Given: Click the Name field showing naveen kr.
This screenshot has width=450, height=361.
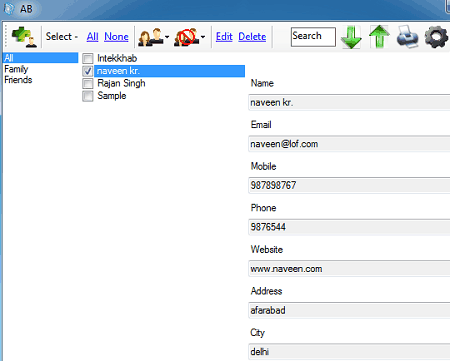Looking at the screenshot, I should (349, 102).
